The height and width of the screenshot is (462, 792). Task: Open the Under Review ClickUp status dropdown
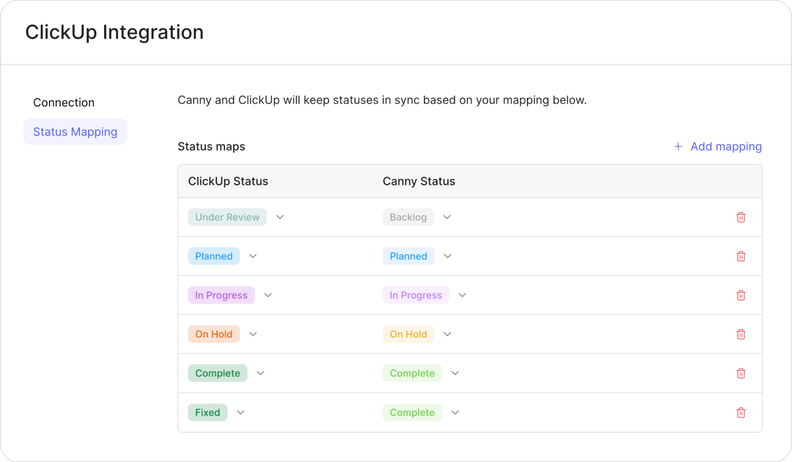pyautogui.click(x=280, y=217)
